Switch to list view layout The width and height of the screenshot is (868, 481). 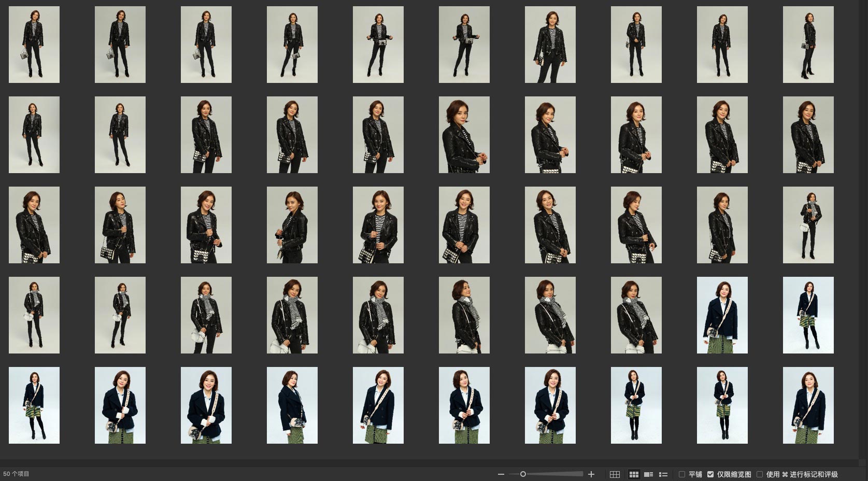click(663, 474)
